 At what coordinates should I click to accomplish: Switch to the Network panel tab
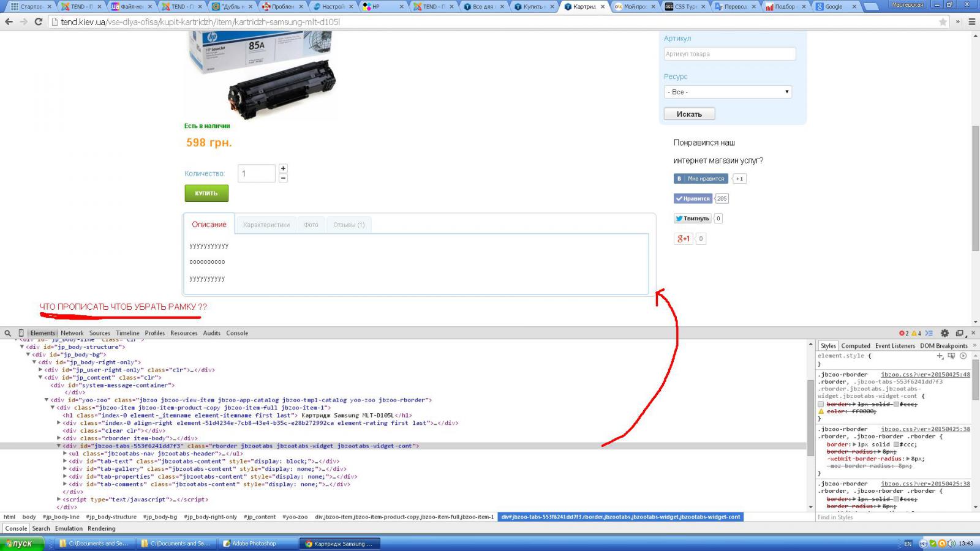72,333
